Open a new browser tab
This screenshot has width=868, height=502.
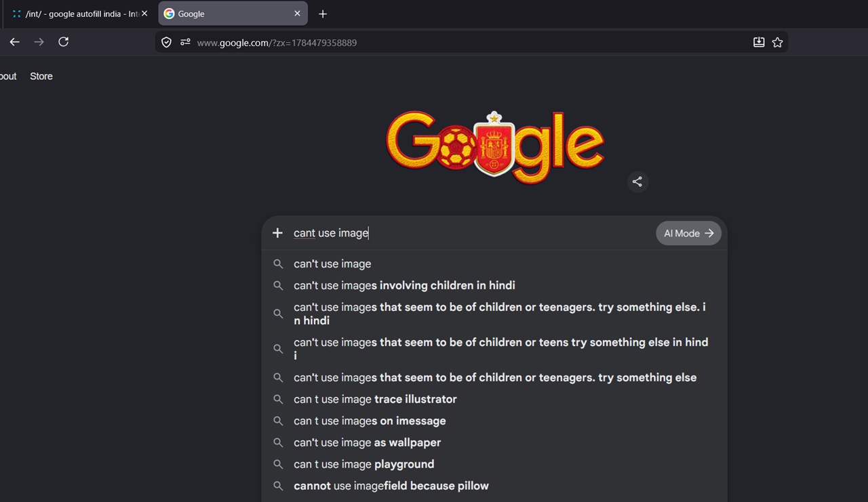tap(323, 14)
